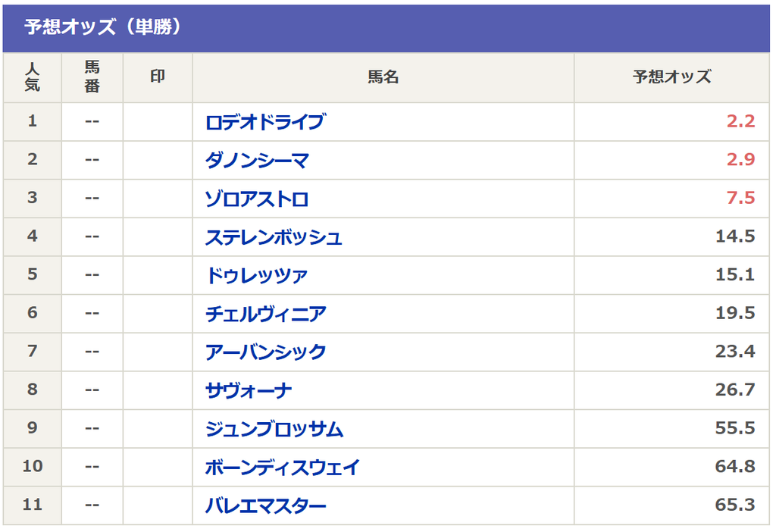
Task: Click the 7.5 odds for ゾロアストロ
Action: click(740, 198)
